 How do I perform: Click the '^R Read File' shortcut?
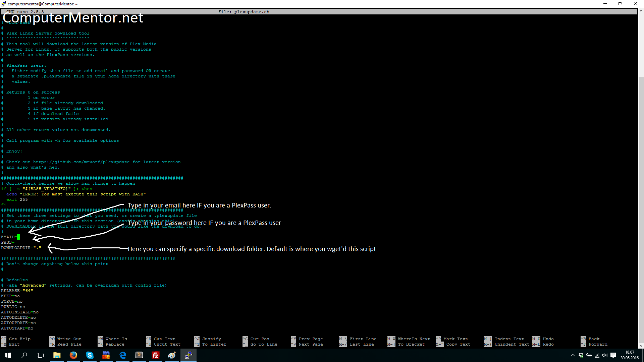[x=65, y=344]
